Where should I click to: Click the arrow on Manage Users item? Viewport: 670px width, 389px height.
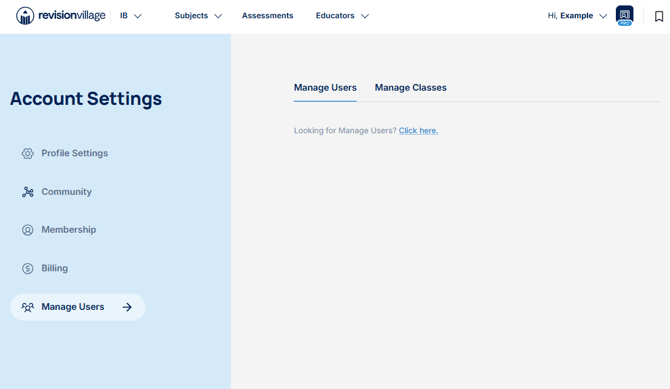coord(127,307)
